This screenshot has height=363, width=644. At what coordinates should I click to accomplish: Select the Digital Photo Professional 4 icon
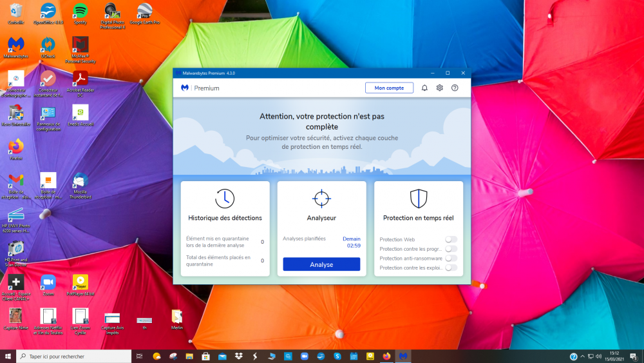point(112,16)
